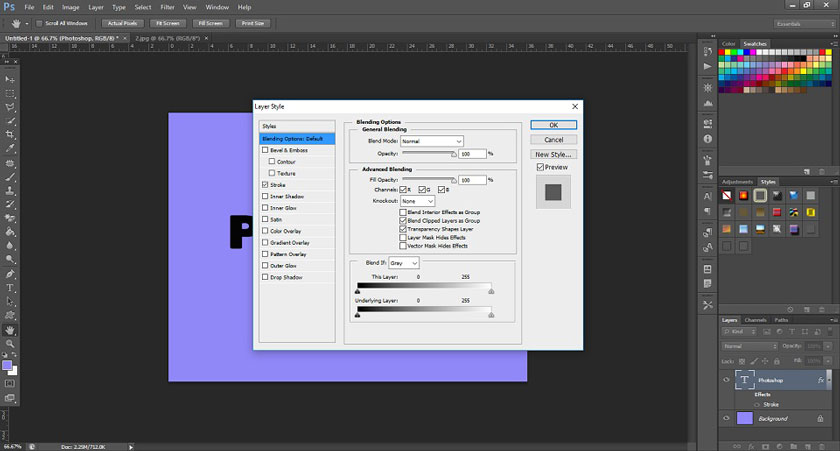This screenshot has height=451, width=840.
Task: Open the Character panel icon
Action: [708, 197]
